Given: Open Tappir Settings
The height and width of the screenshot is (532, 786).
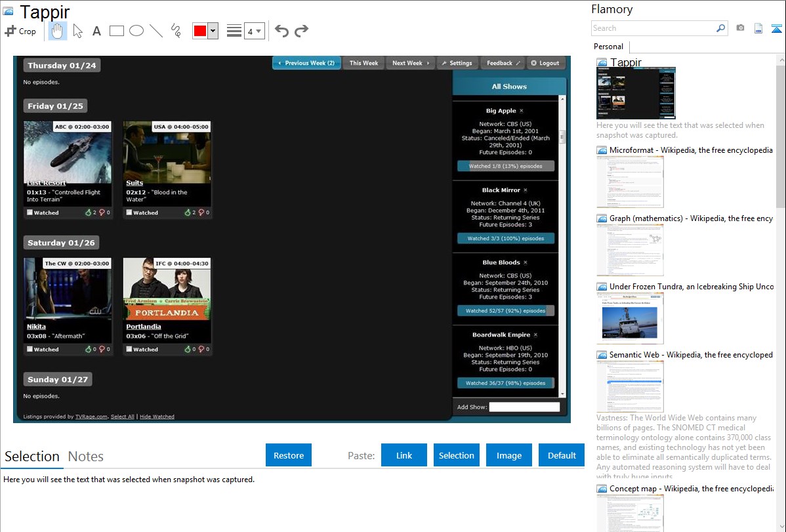Looking at the screenshot, I should tap(457, 63).
